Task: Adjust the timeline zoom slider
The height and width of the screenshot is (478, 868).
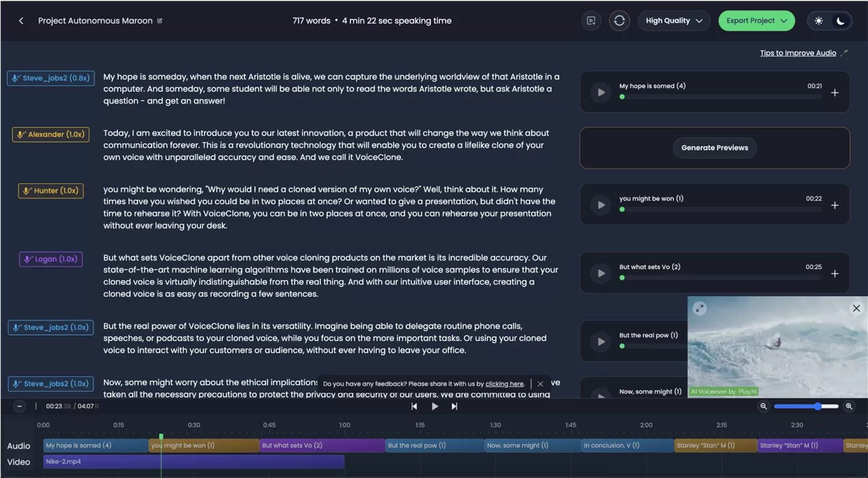Action: coord(818,406)
